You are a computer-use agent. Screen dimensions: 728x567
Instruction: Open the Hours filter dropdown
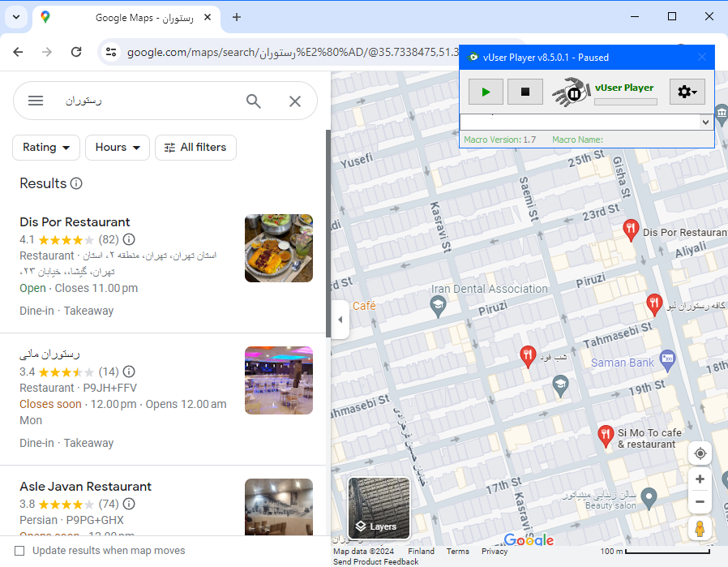[118, 147]
